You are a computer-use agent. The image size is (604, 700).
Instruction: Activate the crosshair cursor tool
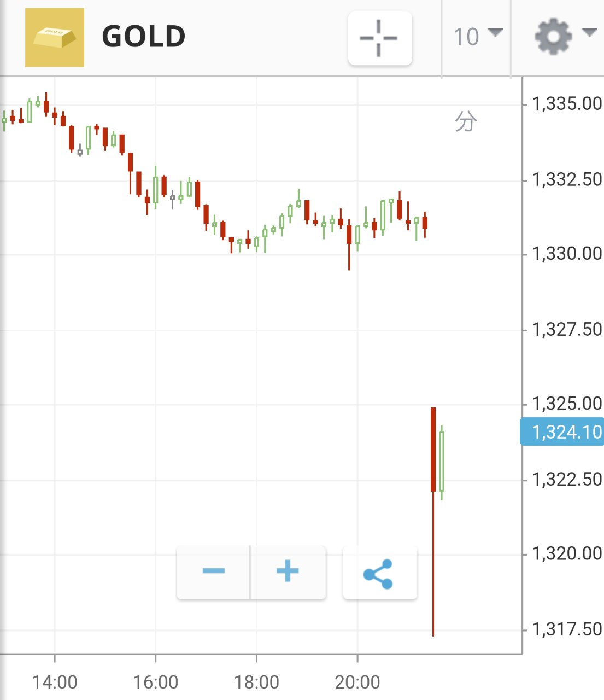380,38
